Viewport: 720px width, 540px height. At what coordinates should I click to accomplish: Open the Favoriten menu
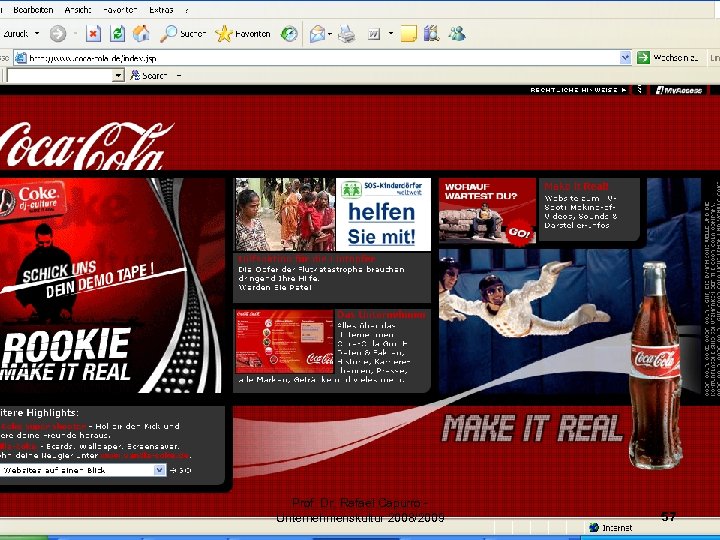(120, 10)
